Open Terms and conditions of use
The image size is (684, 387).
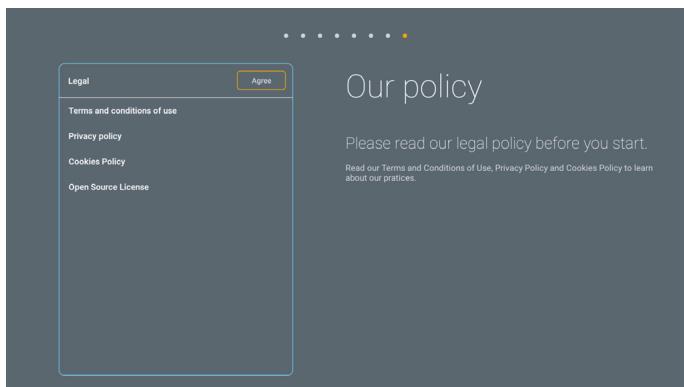coord(123,111)
